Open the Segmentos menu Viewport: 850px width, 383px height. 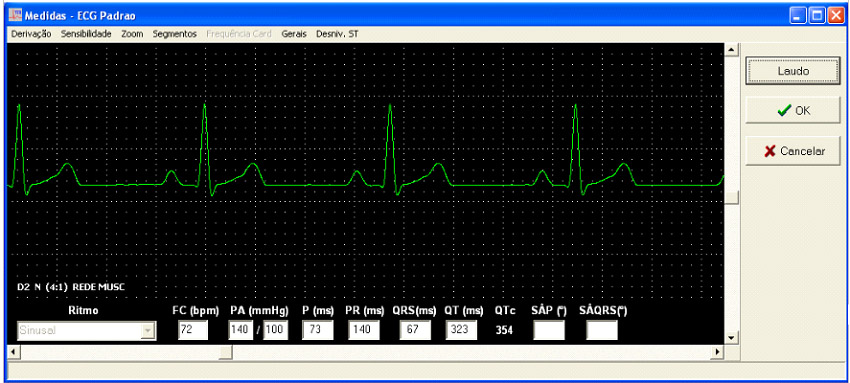[x=175, y=34]
